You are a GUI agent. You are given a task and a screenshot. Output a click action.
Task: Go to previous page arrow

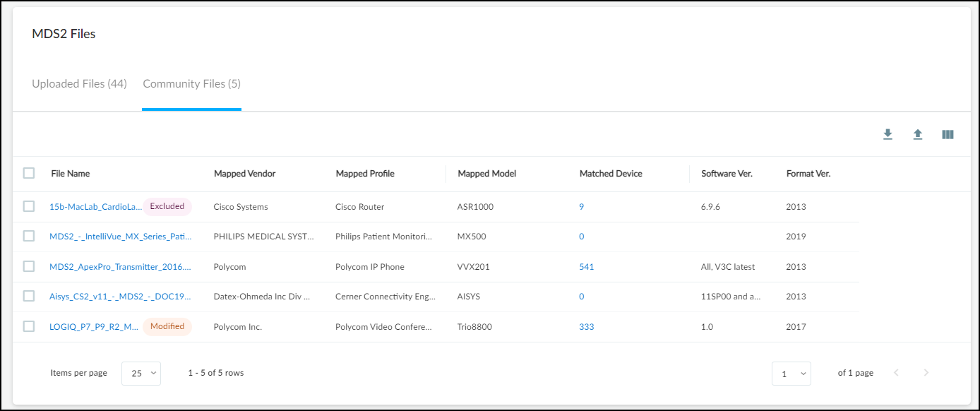point(897,373)
